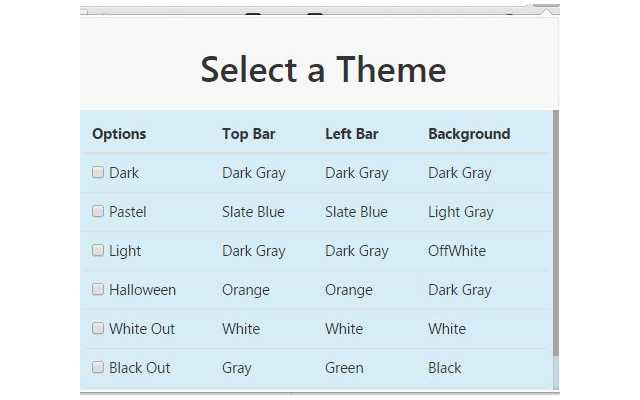Check the Light theme option box

[98, 251]
